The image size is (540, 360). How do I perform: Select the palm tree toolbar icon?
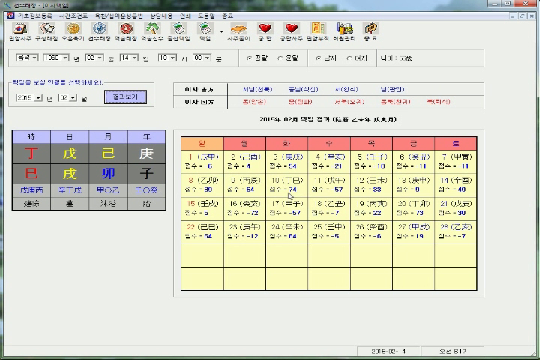click(x=152, y=28)
